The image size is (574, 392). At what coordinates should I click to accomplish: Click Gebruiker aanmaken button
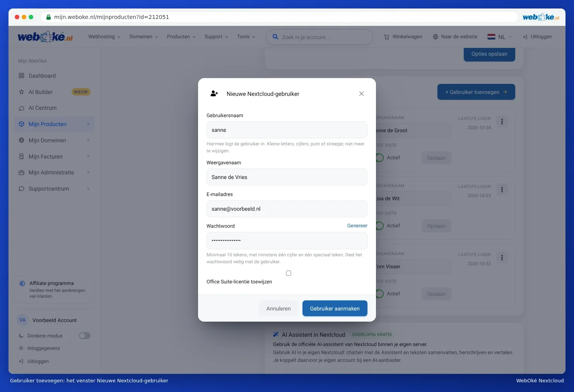click(335, 308)
